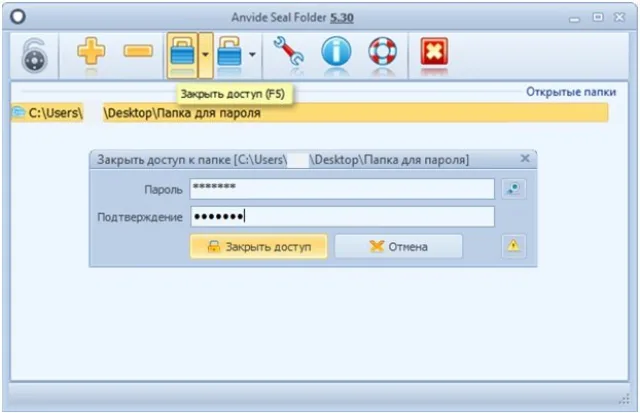
Task: Select the Папка для пароля folder row
Action: click(310, 113)
